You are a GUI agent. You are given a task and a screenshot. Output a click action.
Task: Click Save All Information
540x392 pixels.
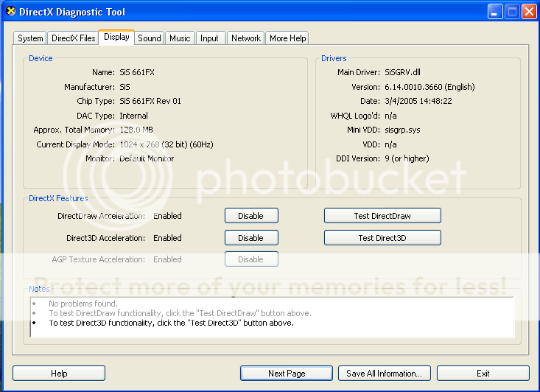coord(385,373)
